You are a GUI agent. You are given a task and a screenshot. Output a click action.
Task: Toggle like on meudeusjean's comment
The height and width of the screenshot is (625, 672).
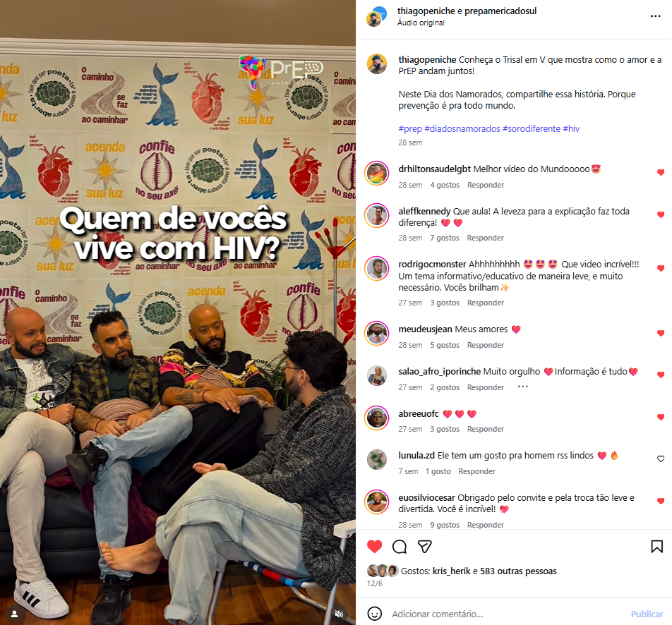click(x=661, y=333)
